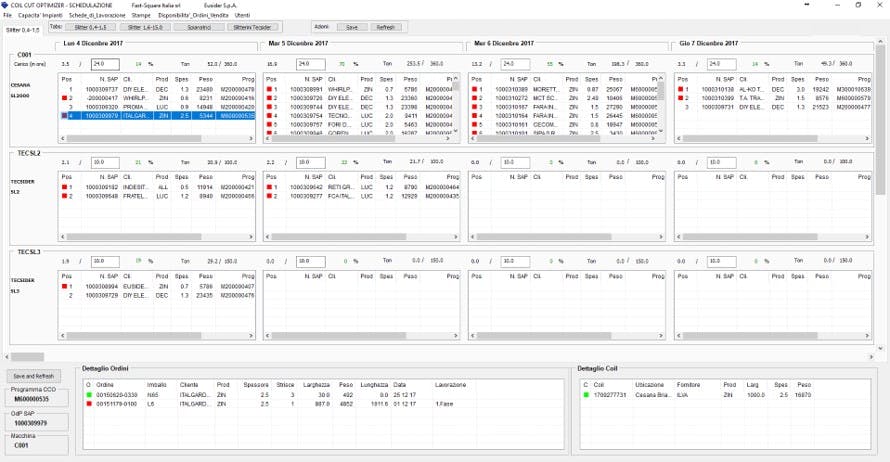The height and width of the screenshot is (462, 890).
Task: Open the Disponibilita'_Ordini_Vendita menu
Action: pos(193,15)
